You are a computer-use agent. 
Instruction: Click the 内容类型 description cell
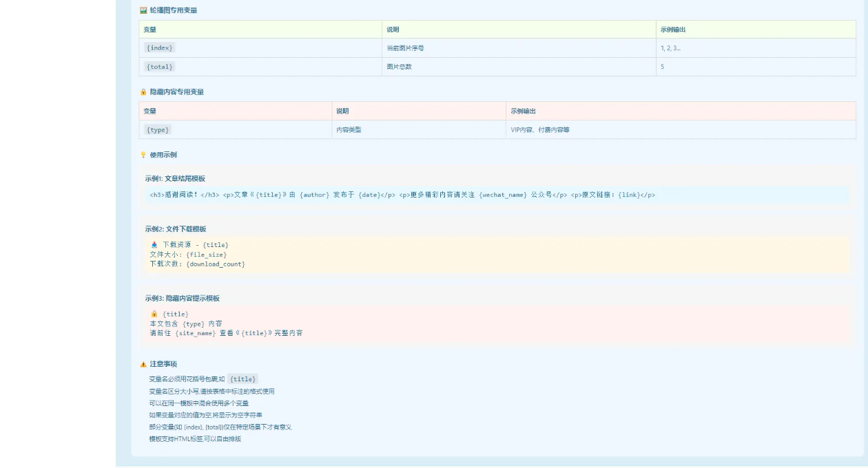coord(419,129)
